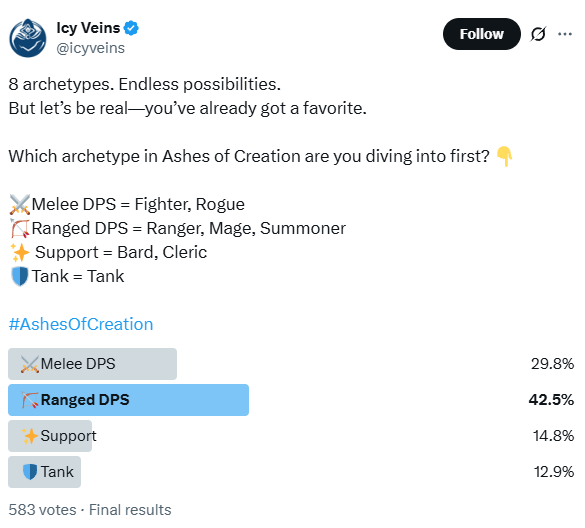The image size is (585, 528).
Task: Click the shield emoji in Tank option
Action: pyautogui.click(x=30, y=472)
